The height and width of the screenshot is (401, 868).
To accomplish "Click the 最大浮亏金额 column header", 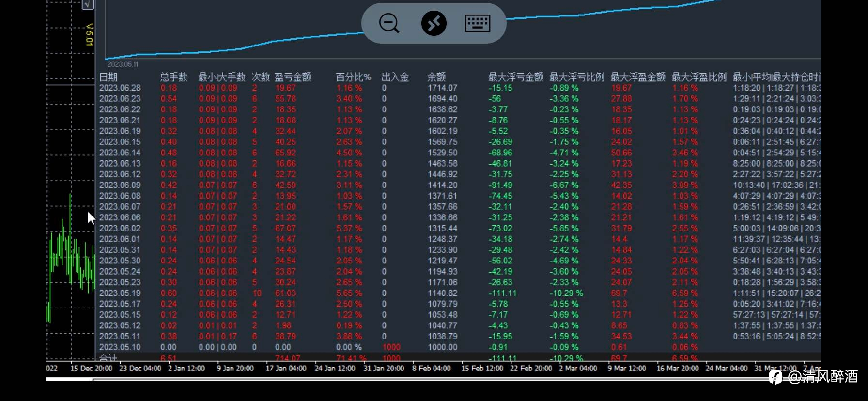I will tap(516, 77).
